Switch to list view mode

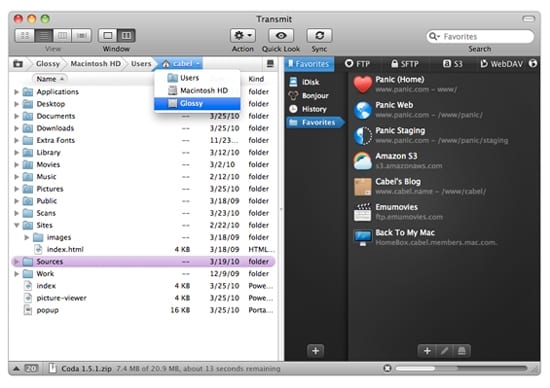[x=43, y=35]
